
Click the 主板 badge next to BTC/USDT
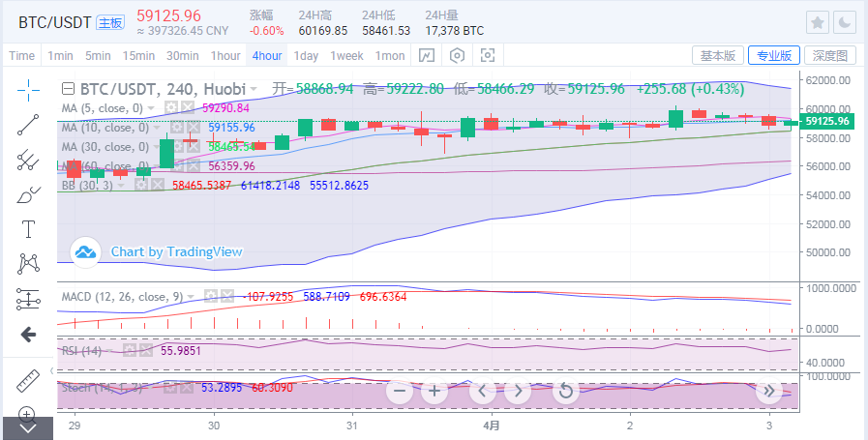pos(110,22)
